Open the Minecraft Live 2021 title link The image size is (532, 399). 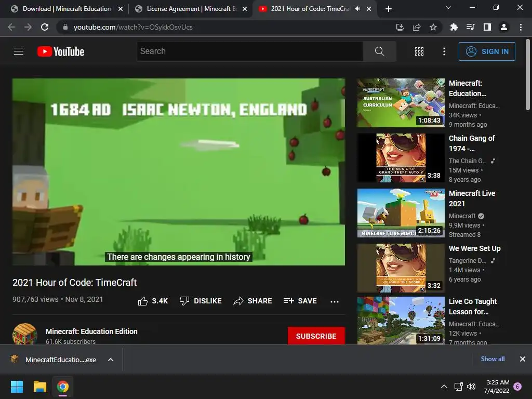tap(472, 198)
